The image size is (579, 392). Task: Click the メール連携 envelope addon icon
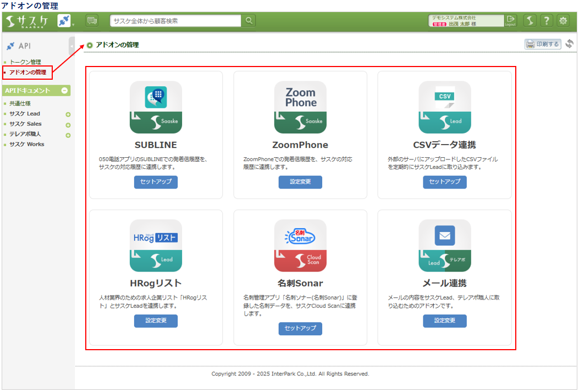[445, 246]
